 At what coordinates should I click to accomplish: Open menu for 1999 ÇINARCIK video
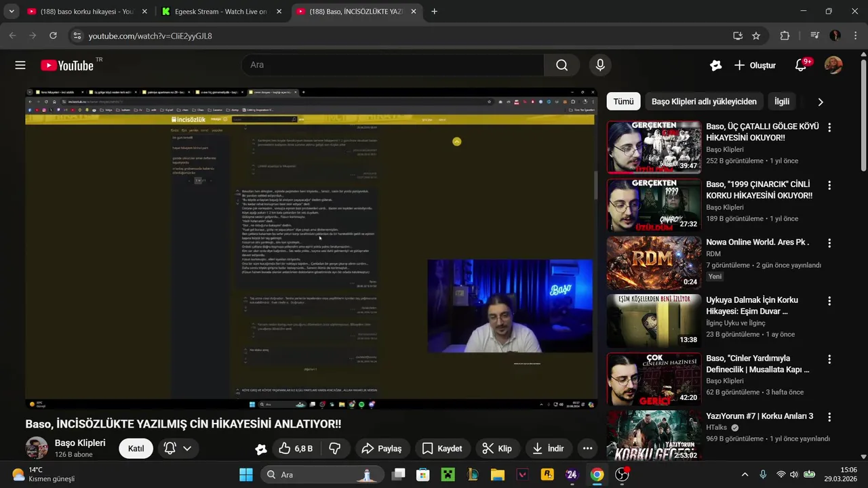click(829, 185)
